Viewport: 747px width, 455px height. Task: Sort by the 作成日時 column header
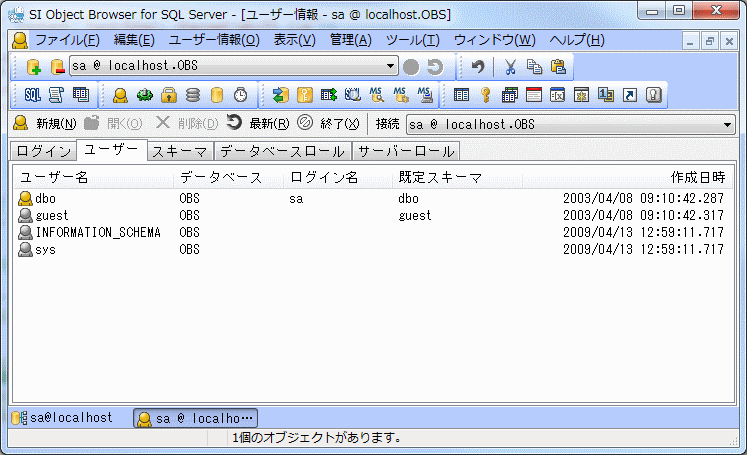pyautogui.click(x=697, y=177)
